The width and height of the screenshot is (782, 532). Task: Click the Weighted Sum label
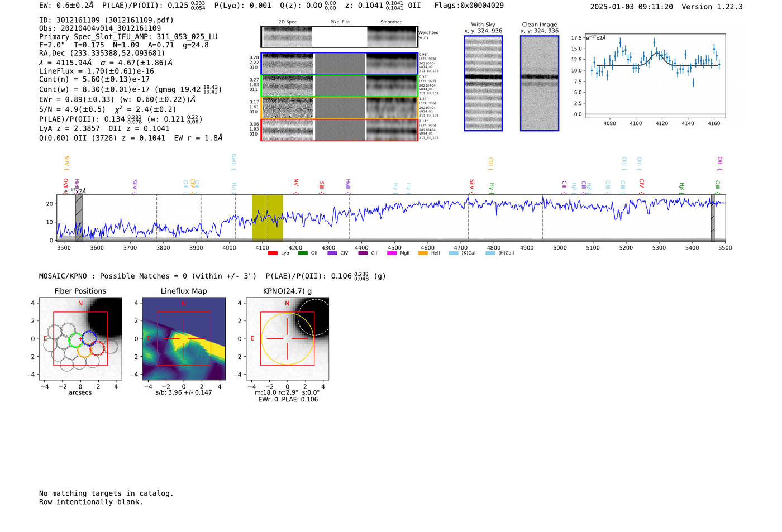(428, 35)
